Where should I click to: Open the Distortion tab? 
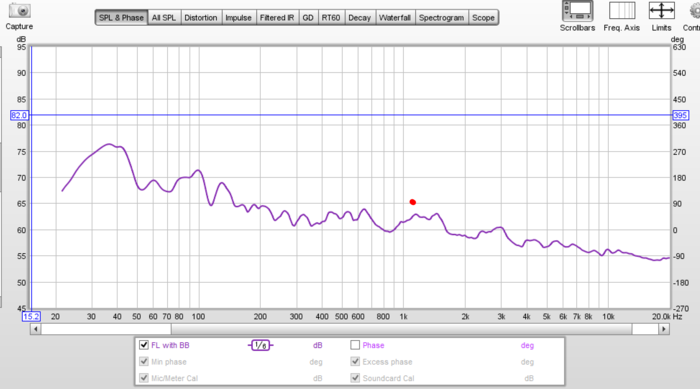201,18
